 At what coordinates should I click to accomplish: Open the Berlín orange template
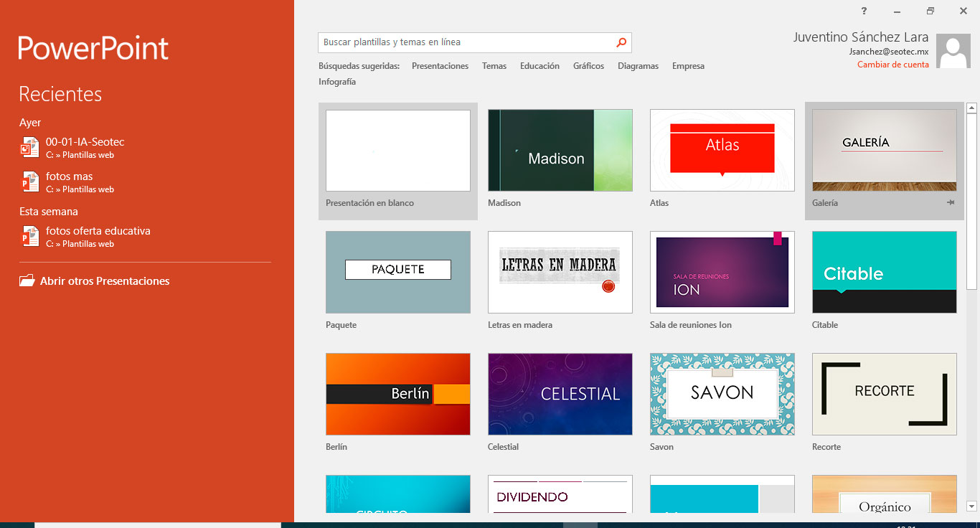click(398, 394)
